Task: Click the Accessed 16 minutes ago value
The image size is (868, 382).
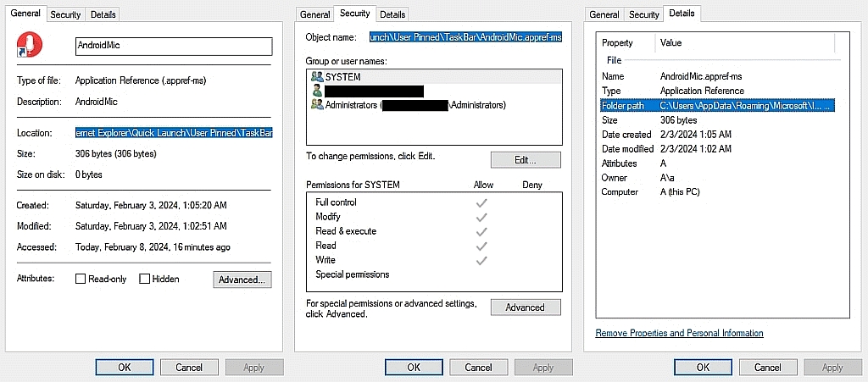Action: [x=153, y=247]
